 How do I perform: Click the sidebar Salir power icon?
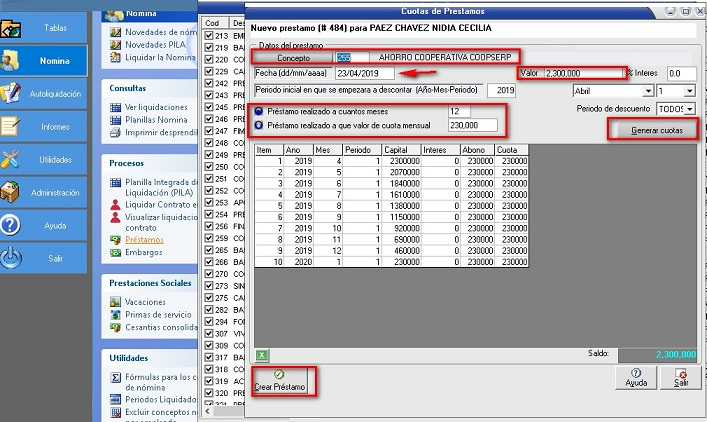pos(12,257)
